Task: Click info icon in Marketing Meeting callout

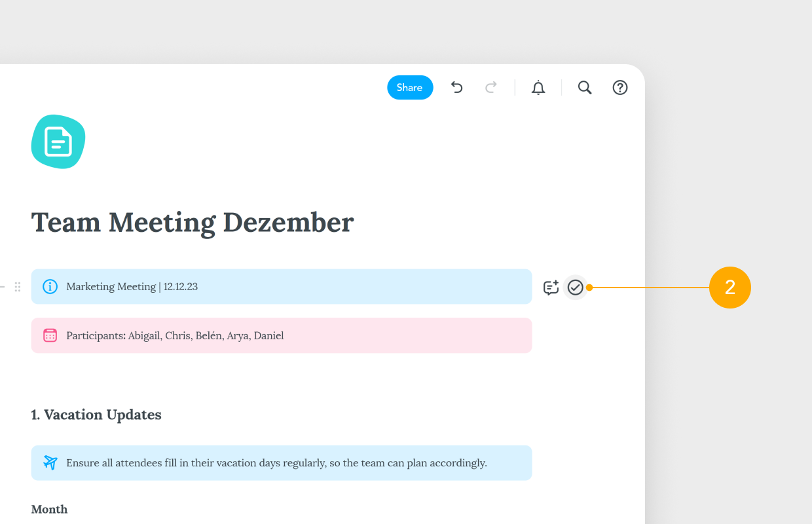Action: click(50, 287)
